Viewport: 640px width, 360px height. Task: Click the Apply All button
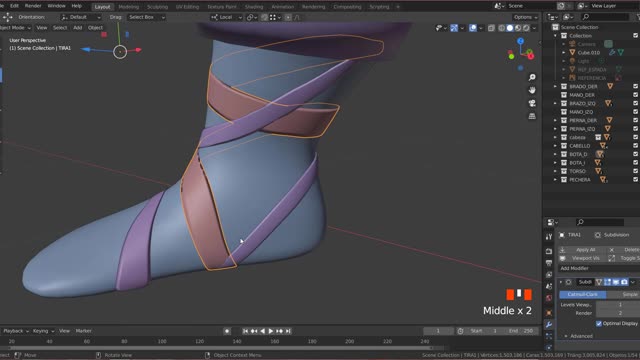(x=582, y=249)
